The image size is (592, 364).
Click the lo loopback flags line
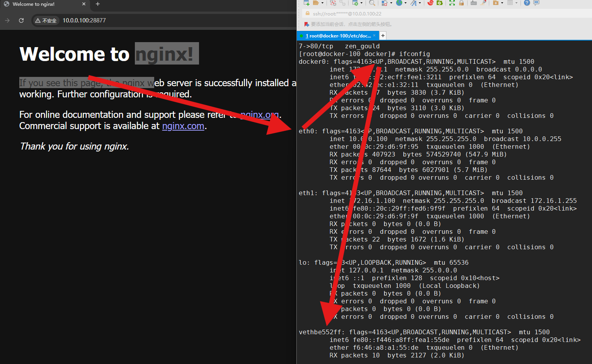pos(384,263)
